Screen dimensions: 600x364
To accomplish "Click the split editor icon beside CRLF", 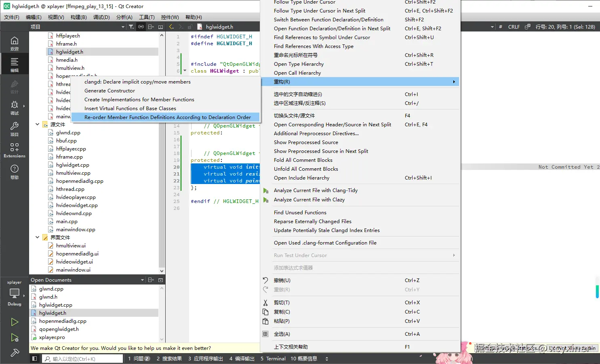I will tap(527, 27).
